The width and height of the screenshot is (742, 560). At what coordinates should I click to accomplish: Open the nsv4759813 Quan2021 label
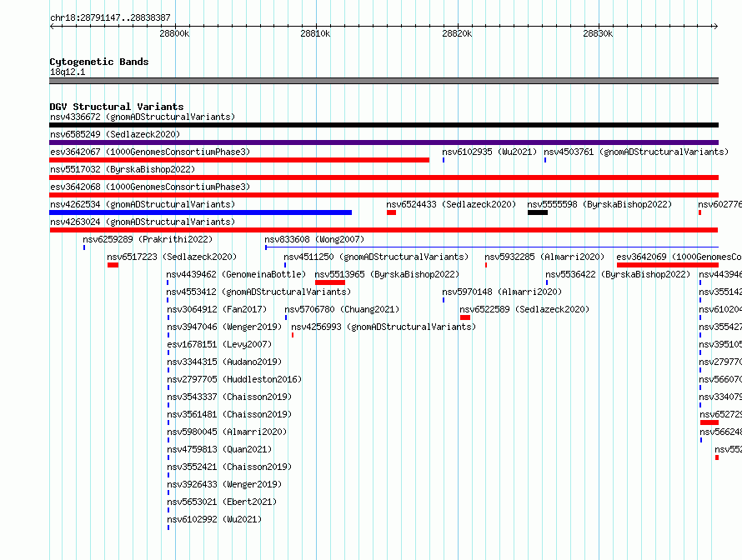219,449
